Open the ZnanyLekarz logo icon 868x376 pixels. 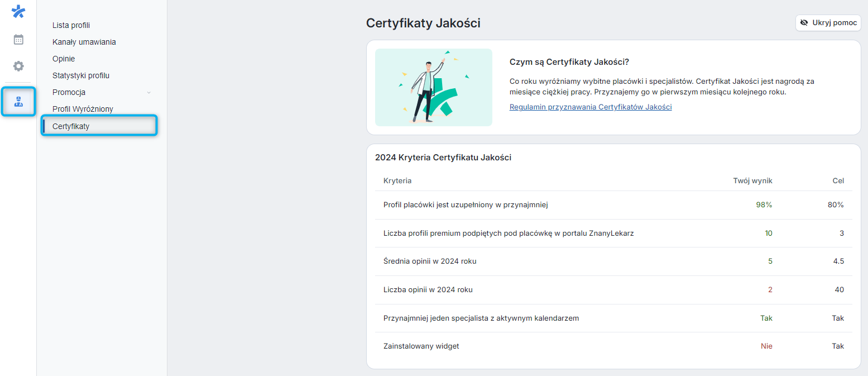[18, 11]
